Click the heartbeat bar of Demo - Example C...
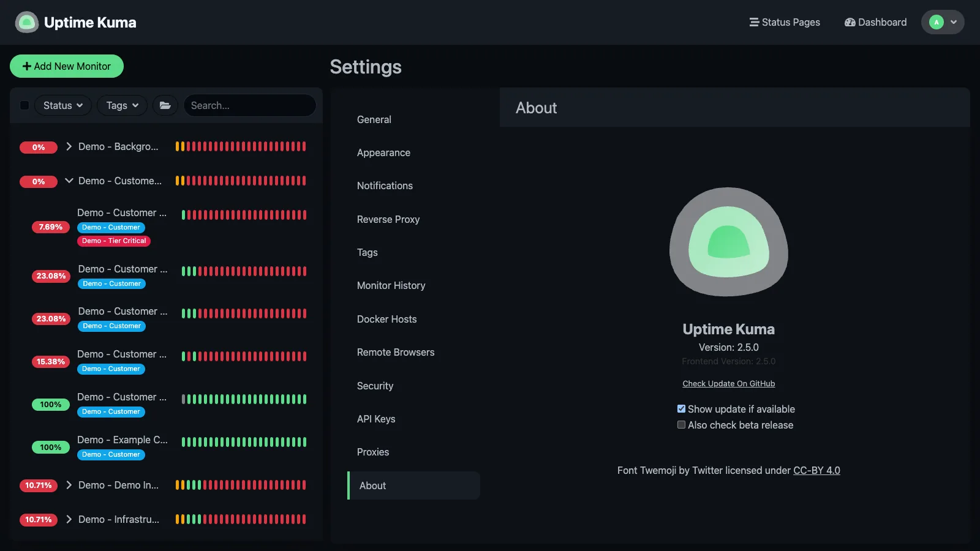980x551 pixels. tap(244, 442)
